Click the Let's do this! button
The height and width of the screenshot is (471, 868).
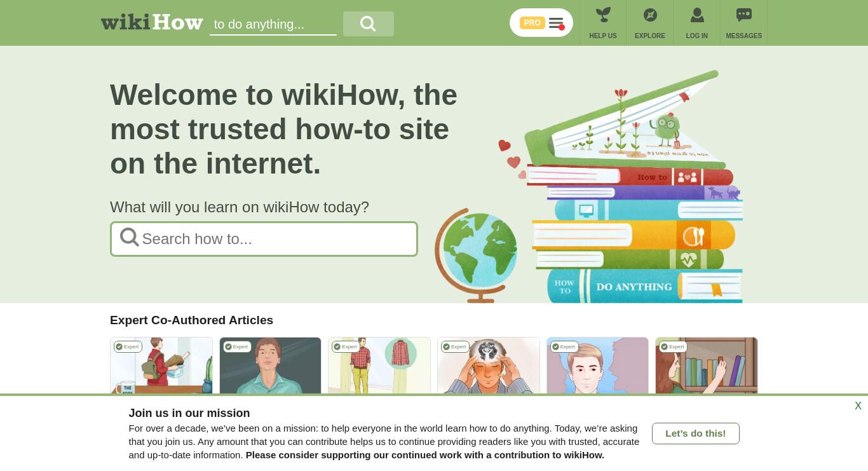pyautogui.click(x=696, y=433)
